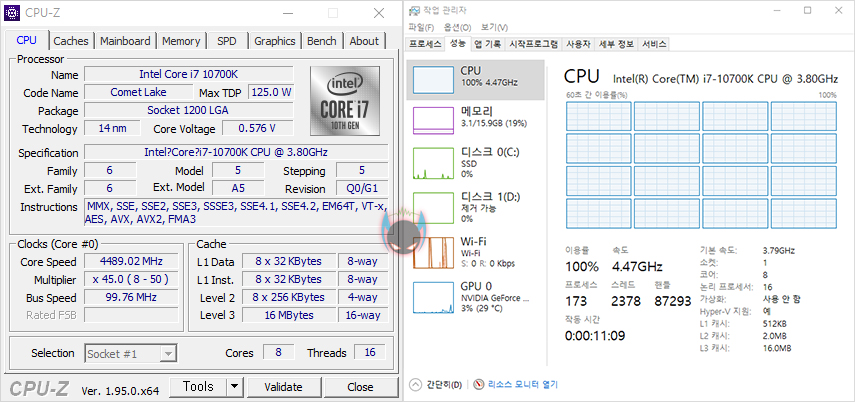
Task: Open the Mainboard tab in CPU-Z
Action: [x=125, y=41]
